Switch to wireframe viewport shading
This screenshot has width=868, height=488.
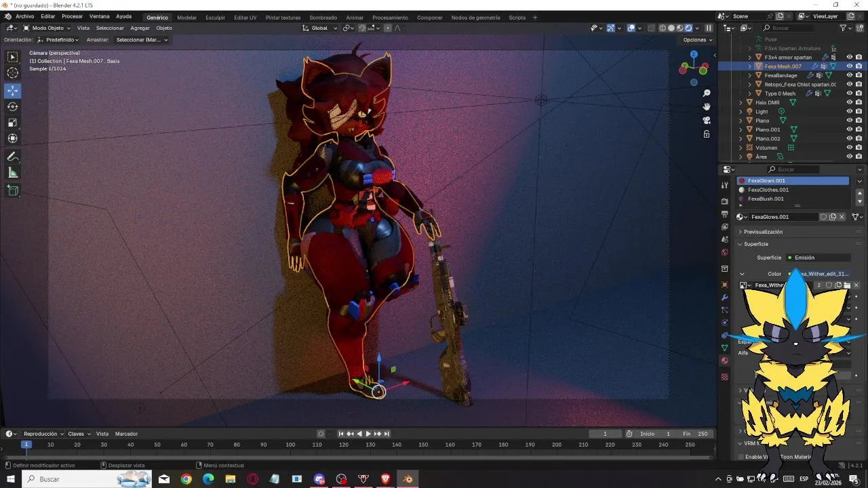pyautogui.click(x=663, y=28)
